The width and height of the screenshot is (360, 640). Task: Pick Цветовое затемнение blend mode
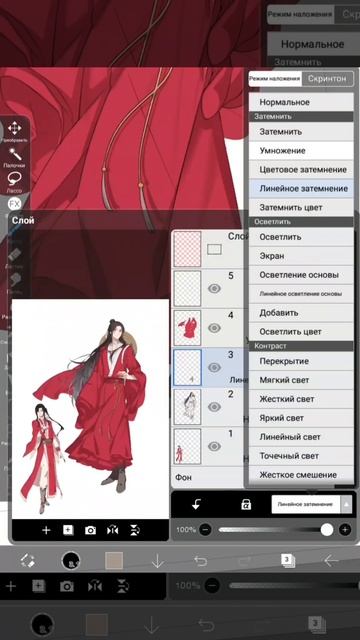301,169
